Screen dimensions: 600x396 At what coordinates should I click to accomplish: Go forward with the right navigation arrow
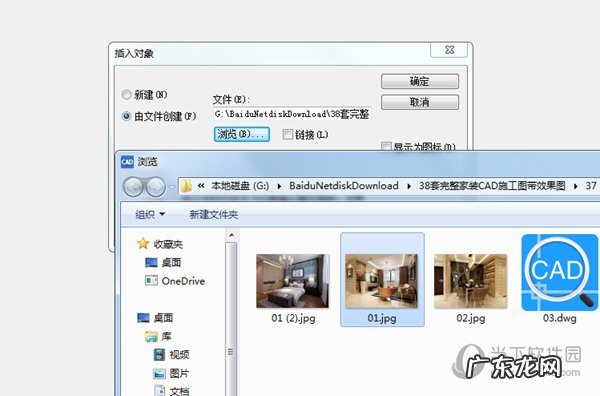(x=156, y=187)
